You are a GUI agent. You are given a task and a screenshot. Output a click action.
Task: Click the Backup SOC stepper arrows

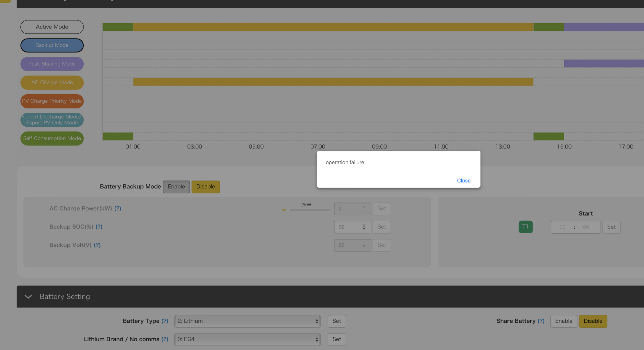pos(364,227)
